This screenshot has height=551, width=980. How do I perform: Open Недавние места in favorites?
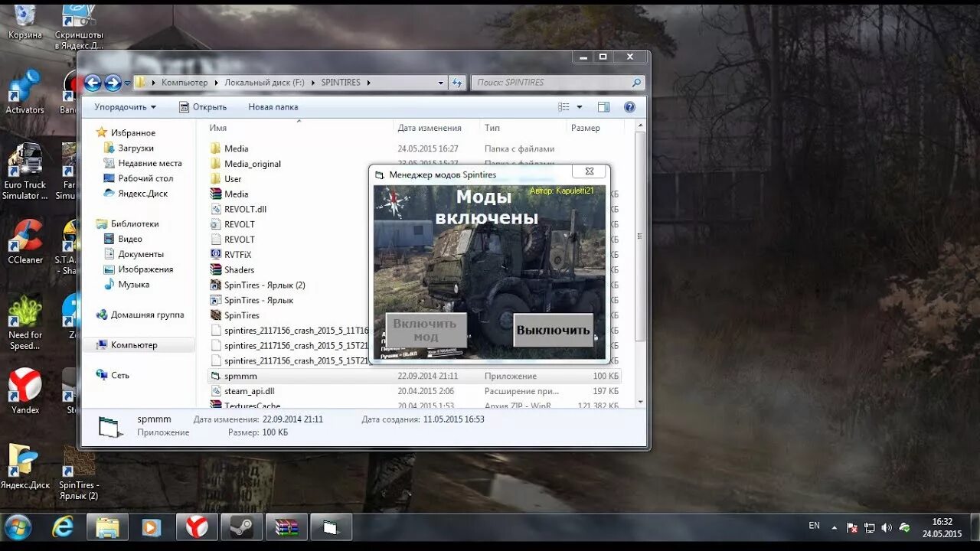pos(142,163)
